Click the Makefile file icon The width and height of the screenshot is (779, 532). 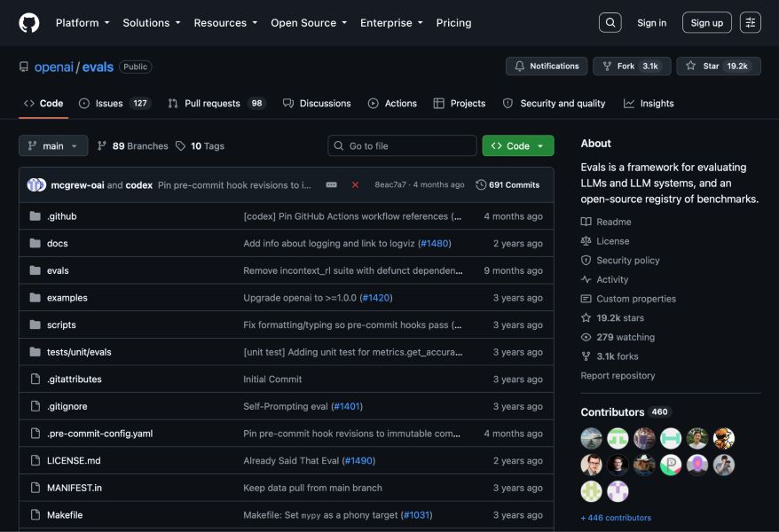pos(35,514)
